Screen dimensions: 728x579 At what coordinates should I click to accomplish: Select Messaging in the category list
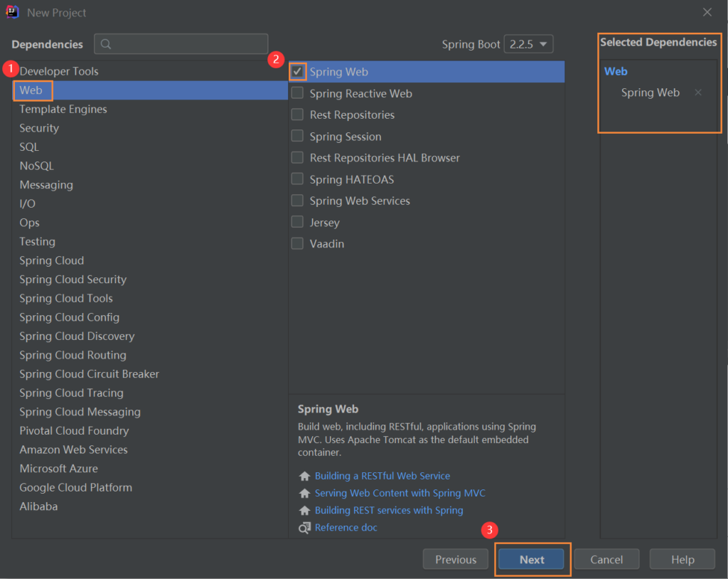click(150, 185)
